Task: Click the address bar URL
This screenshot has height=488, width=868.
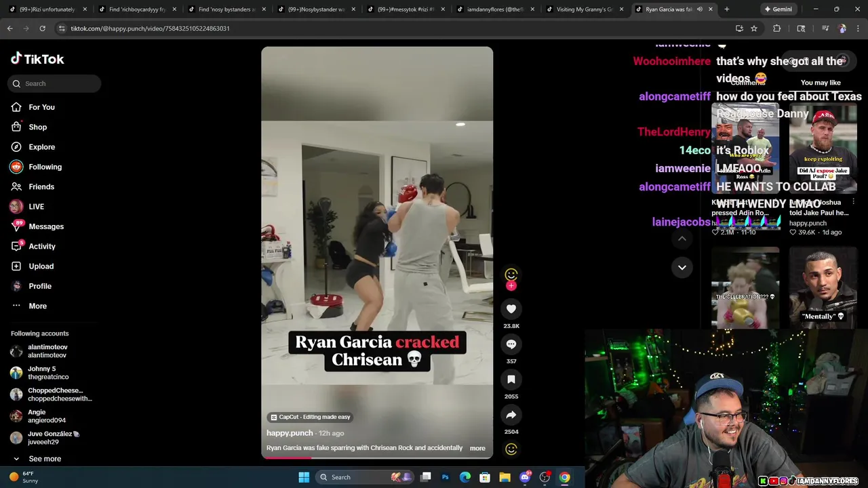Action: click(x=150, y=28)
